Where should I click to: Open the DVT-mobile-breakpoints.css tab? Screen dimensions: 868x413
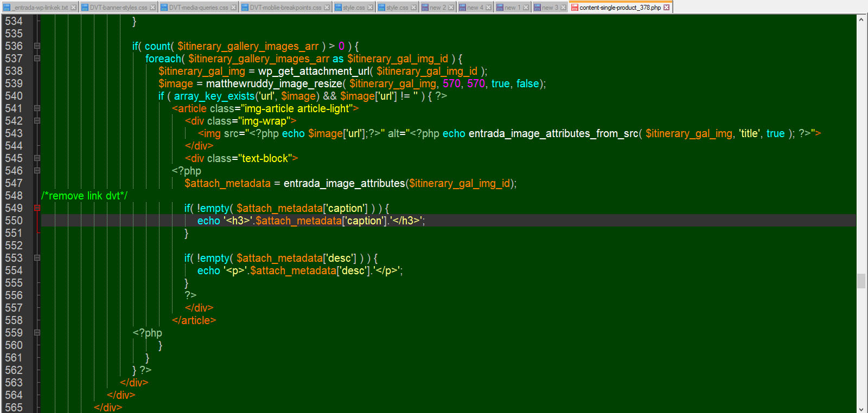285,8
